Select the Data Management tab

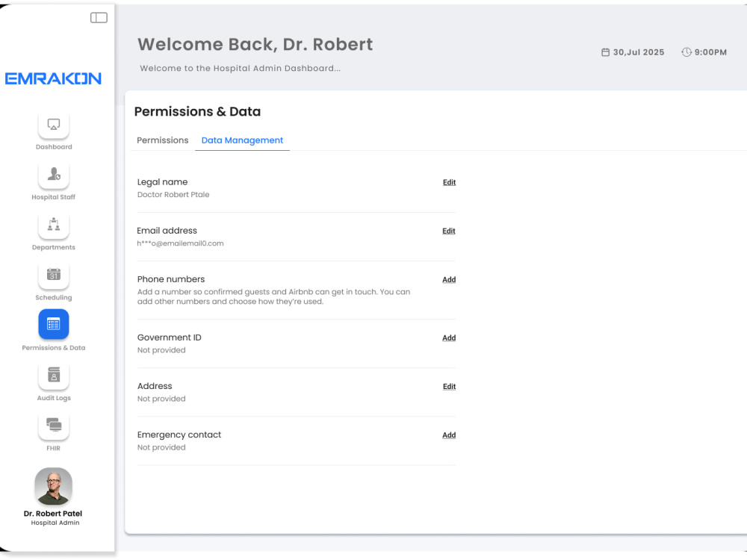tap(242, 140)
